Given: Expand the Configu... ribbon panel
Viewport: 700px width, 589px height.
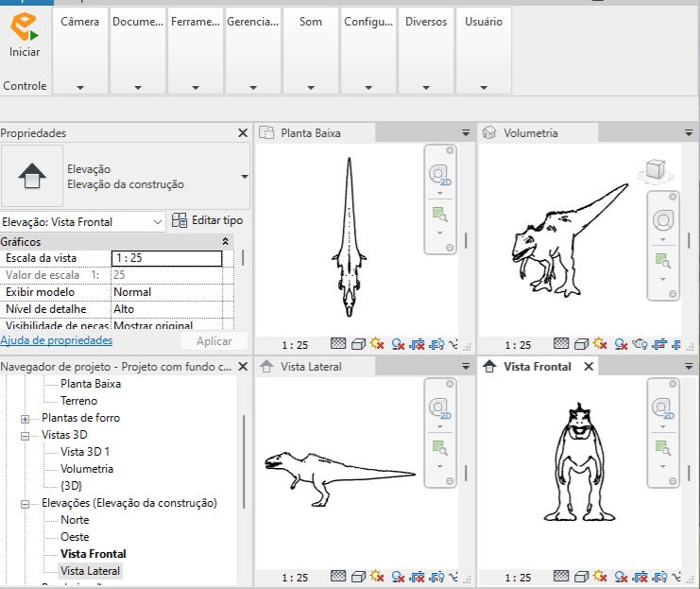Looking at the screenshot, I should pyautogui.click(x=368, y=88).
